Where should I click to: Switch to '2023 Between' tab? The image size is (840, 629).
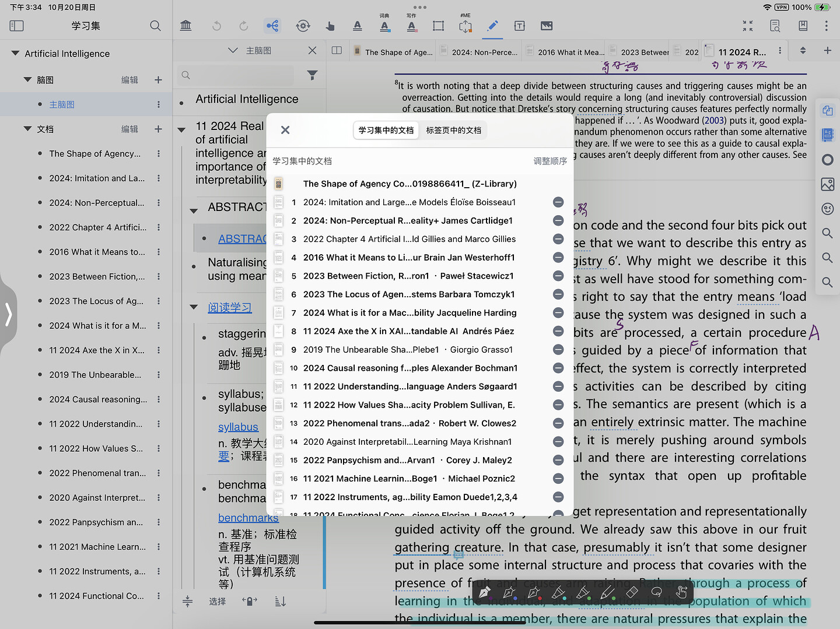click(638, 52)
